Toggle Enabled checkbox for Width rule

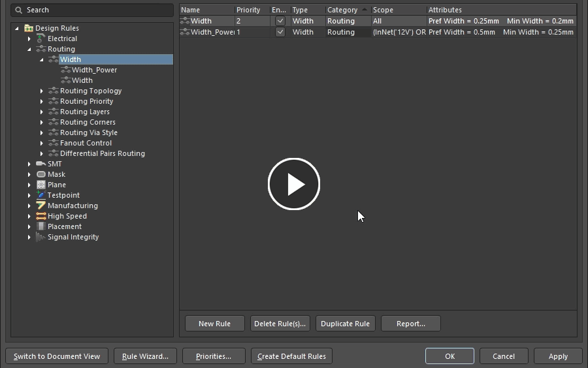coord(280,21)
